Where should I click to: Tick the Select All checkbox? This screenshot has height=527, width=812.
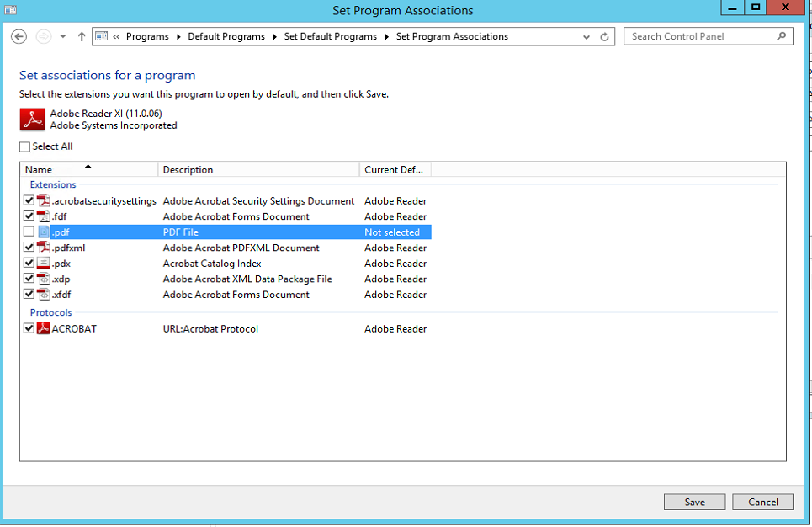(24, 146)
